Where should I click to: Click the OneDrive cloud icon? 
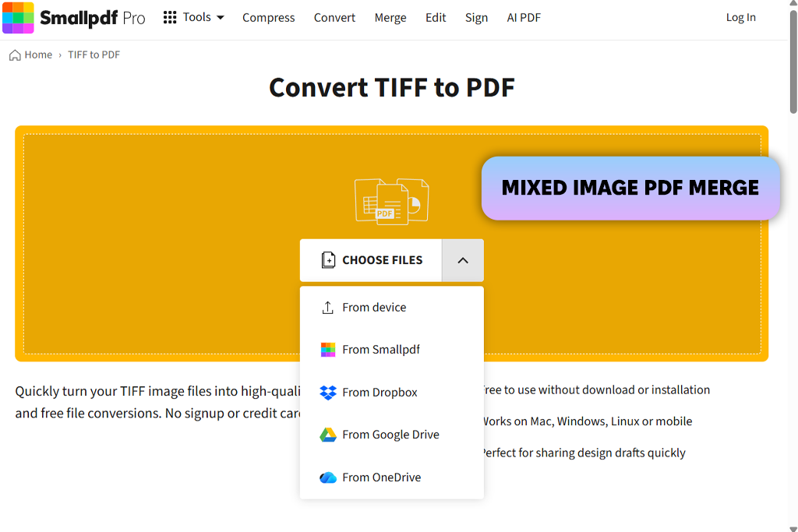(x=328, y=477)
